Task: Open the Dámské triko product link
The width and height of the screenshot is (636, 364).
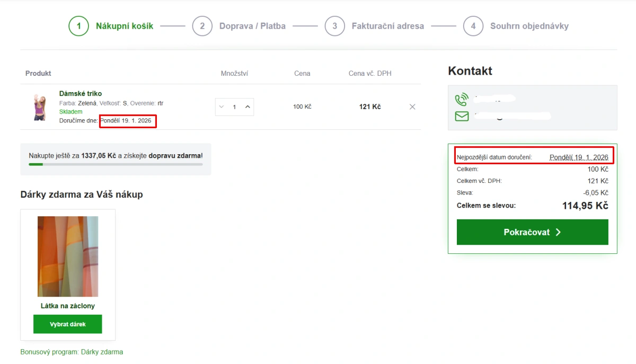Action: click(x=81, y=94)
